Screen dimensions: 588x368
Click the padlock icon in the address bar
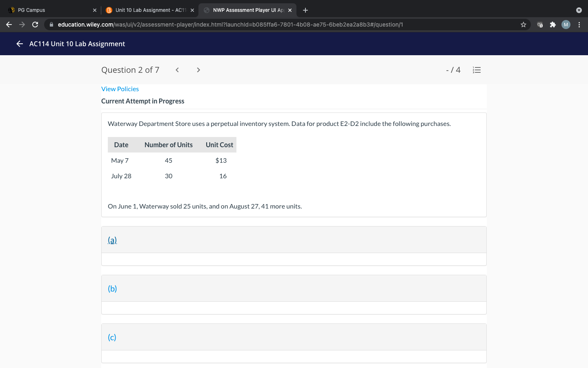pos(51,25)
